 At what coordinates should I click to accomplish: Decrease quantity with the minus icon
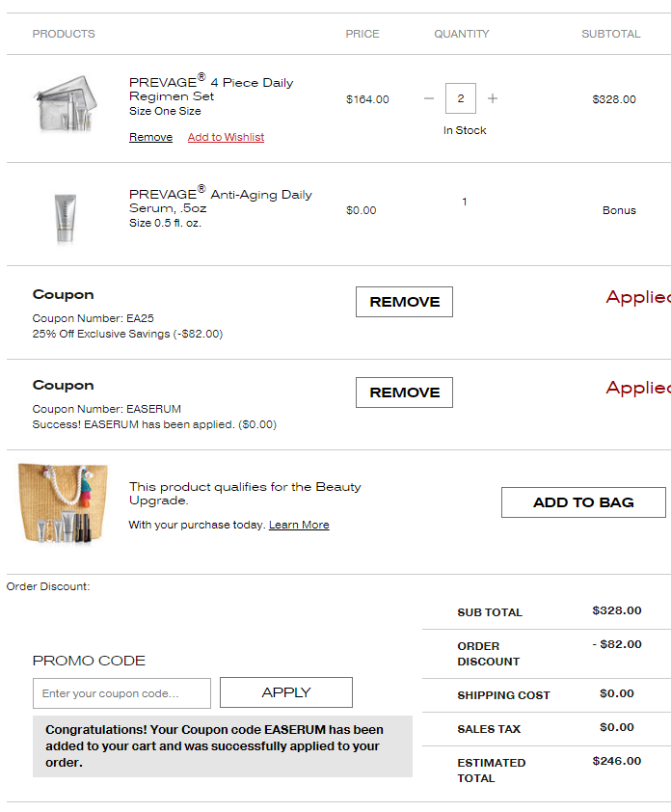pyautogui.click(x=429, y=98)
